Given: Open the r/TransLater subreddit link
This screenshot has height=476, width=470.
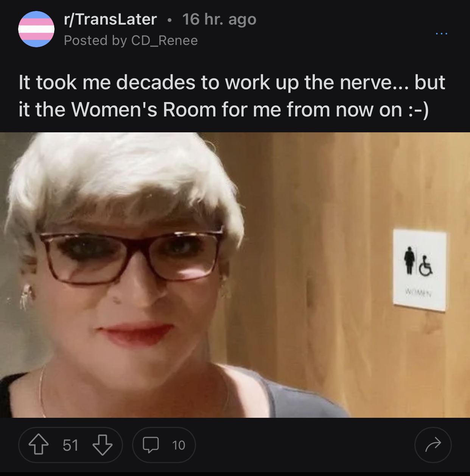Looking at the screenshot, I should pos(110,19).
